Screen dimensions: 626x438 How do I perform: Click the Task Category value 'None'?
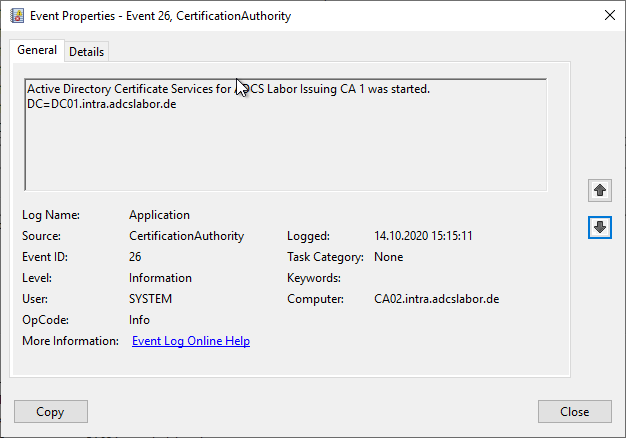[388, 257]
